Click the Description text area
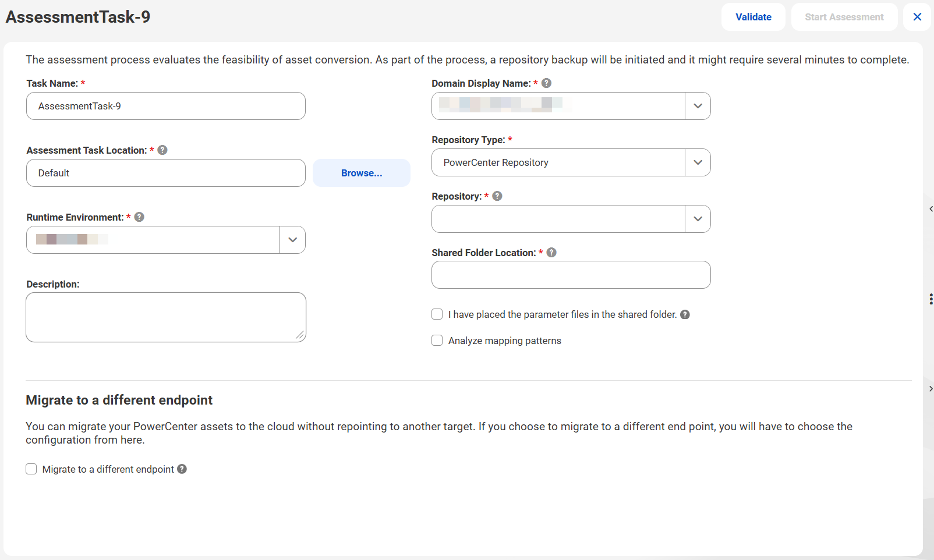 pos(166,317)
